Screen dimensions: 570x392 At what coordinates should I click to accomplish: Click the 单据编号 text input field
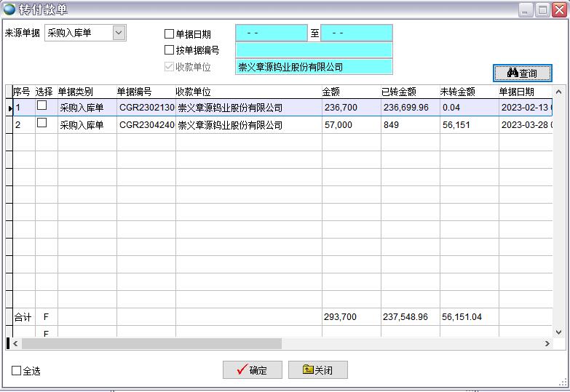coord(313,50)
